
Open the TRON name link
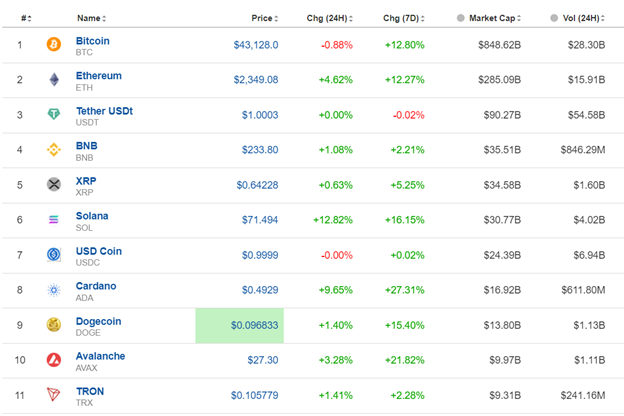(x=90, y=391)
